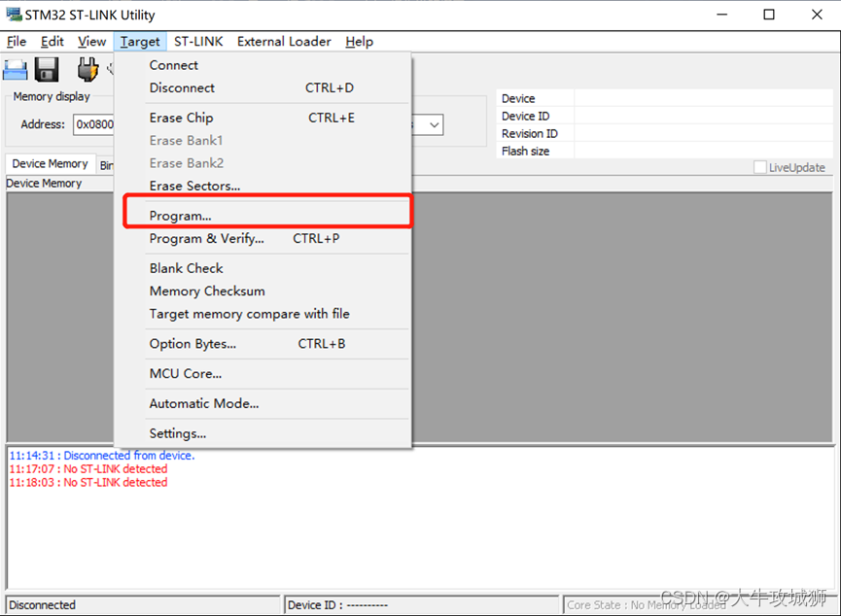841x616 pixels.
Task: Click the Core State status bar field
Action: point(699,604)
